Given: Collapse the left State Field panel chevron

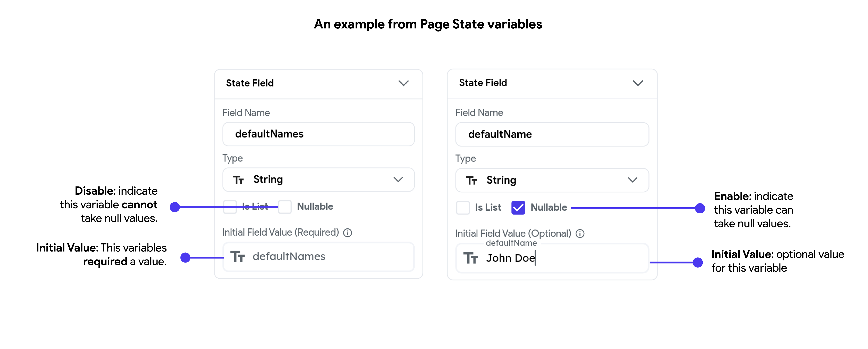Looking at the screenshot, I should (403, 83).
